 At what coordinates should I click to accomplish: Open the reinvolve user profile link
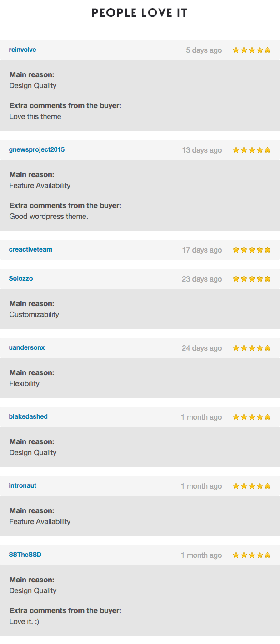pos(23,50)
